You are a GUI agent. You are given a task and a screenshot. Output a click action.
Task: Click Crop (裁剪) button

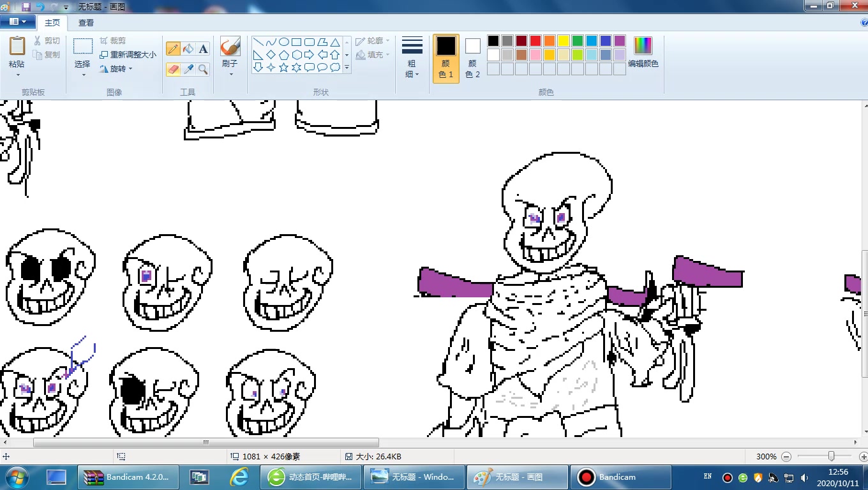click(112, 41)
